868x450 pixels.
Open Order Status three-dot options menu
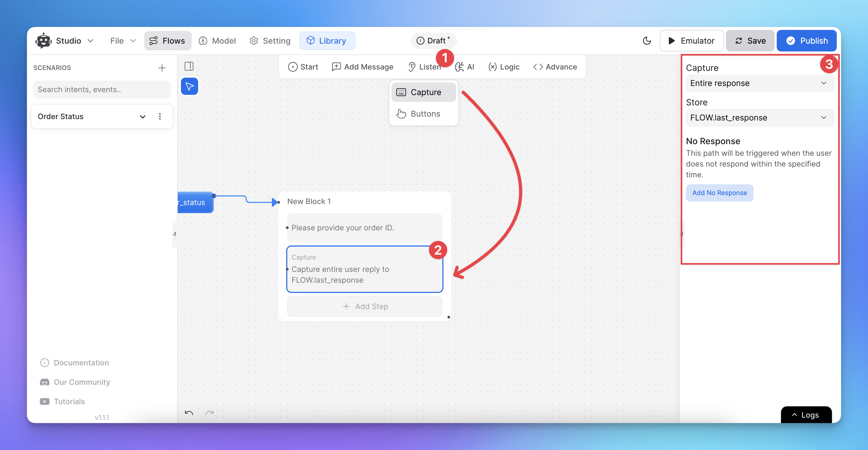160,116
